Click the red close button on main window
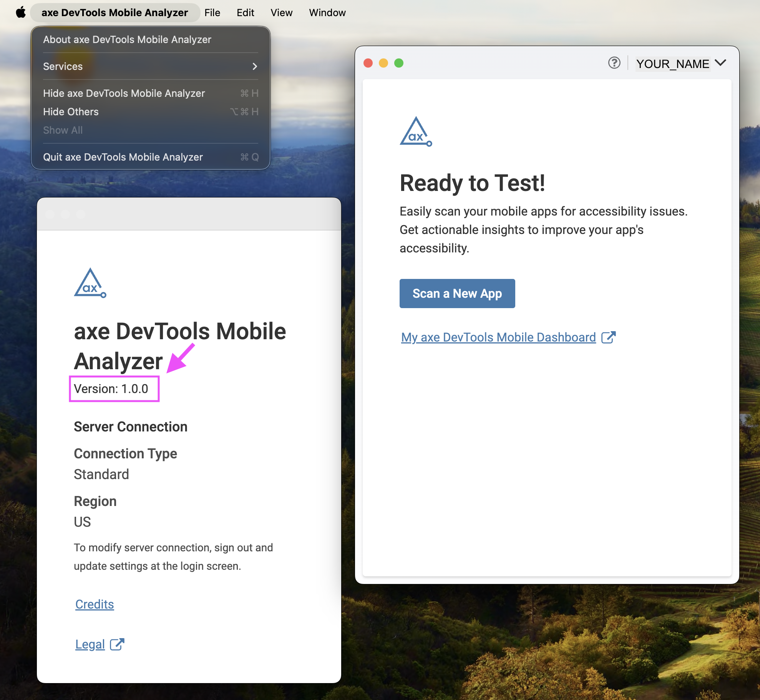This screenshot has height=700, width=760. tap(368, 63)
